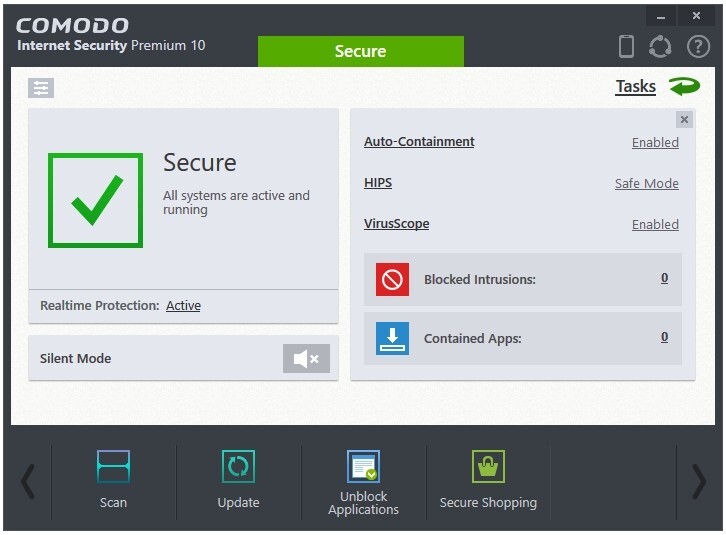Screen dimensions: 726x535
Task: Click 'All systems are active and running' text
Action: [236, 202]
